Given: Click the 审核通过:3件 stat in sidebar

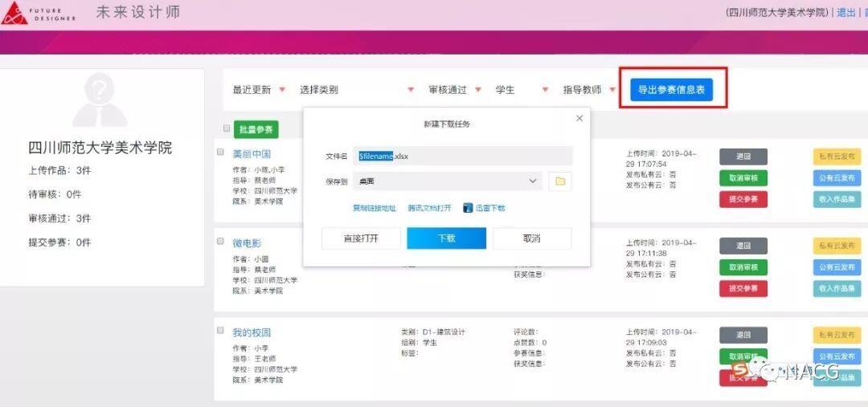Looking at the screenshot, I should coord(59,218).
